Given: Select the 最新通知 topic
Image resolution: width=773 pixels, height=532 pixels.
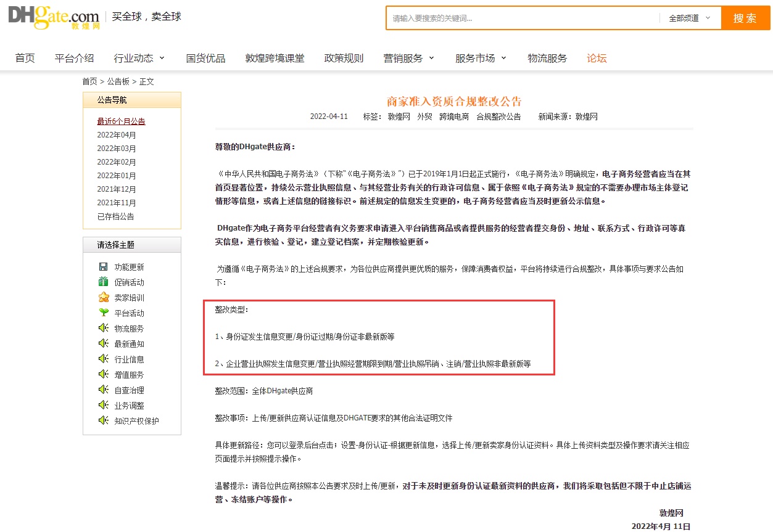Looking at the screenshot, I should pyautogui.click(x=130, y=344).
